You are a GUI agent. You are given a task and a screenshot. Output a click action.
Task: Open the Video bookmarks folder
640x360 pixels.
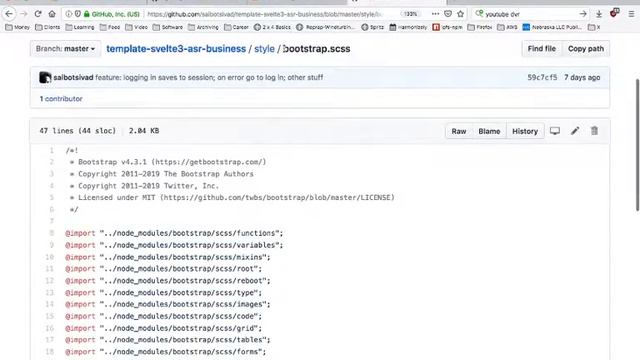click(x=136, y=27)
